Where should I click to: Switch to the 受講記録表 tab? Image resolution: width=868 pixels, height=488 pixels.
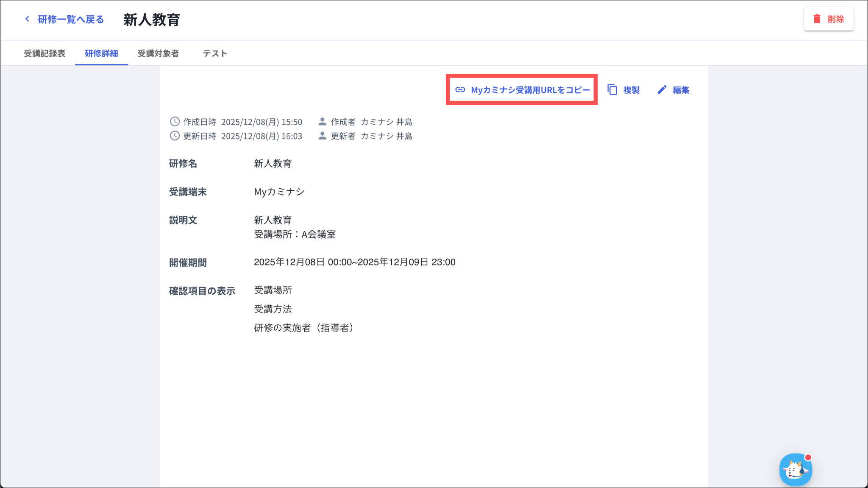(45, 53)
